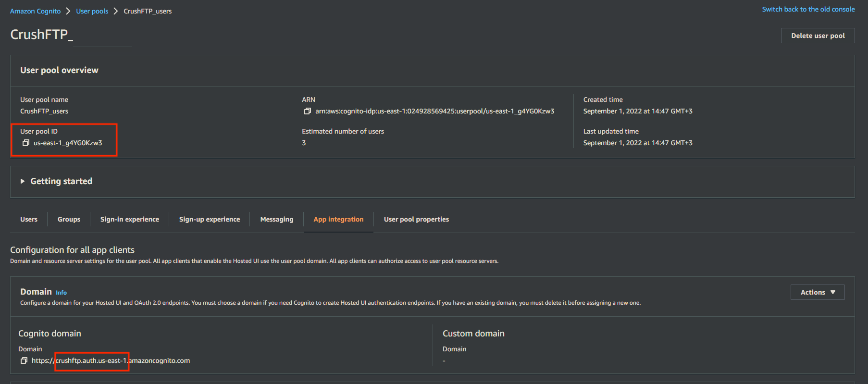The image size is (868, 384).
Task: Switch back to the old console
Action: coord(808,9)
